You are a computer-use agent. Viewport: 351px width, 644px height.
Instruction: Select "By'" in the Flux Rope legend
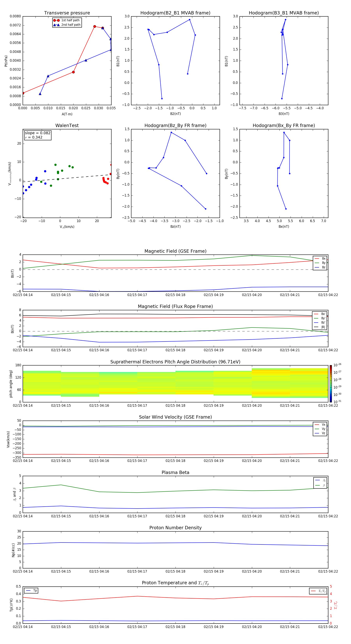click(320, 318)
